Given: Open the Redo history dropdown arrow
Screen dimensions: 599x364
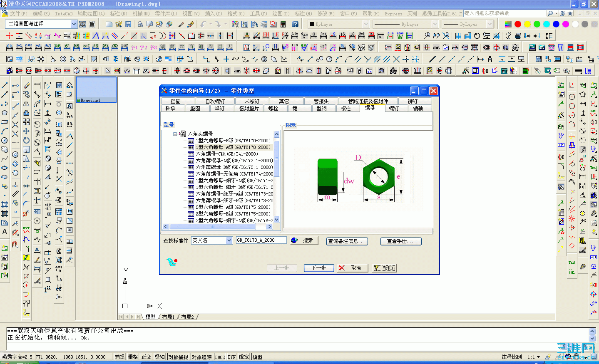Looking at the screenshot, I should (x=225, y=24).
